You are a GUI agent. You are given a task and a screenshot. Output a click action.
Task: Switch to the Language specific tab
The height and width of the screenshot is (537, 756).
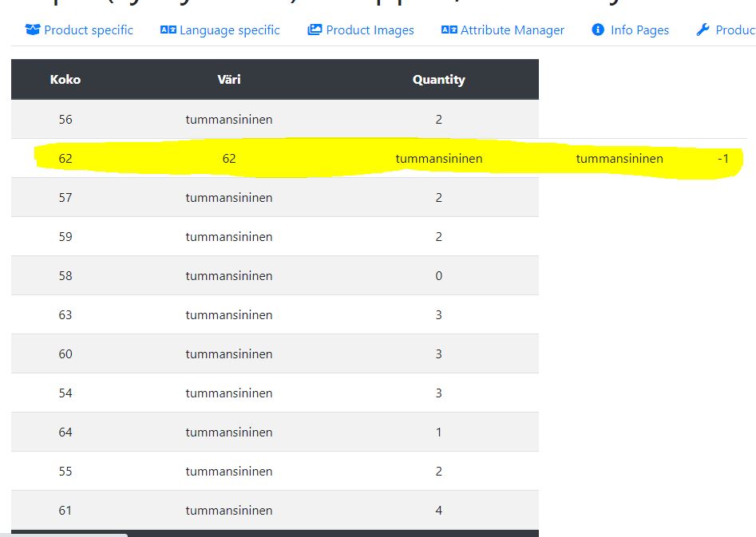click(x=220, y=30)
